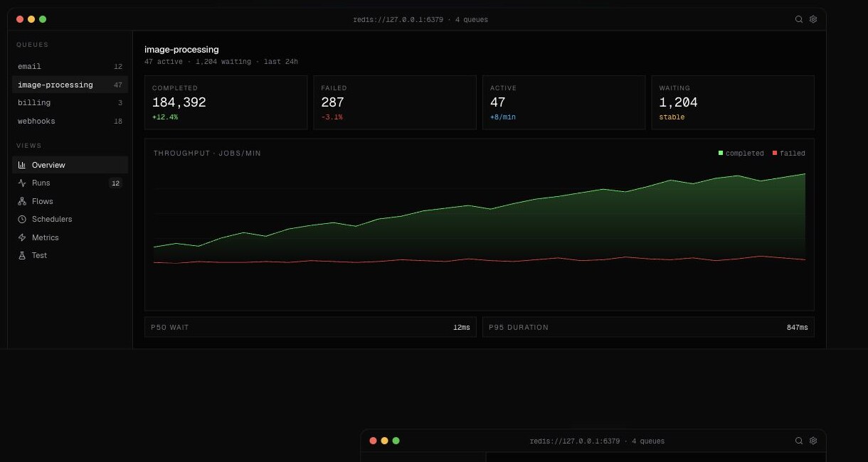Click the Runs badge showing 12

(115, 183)
